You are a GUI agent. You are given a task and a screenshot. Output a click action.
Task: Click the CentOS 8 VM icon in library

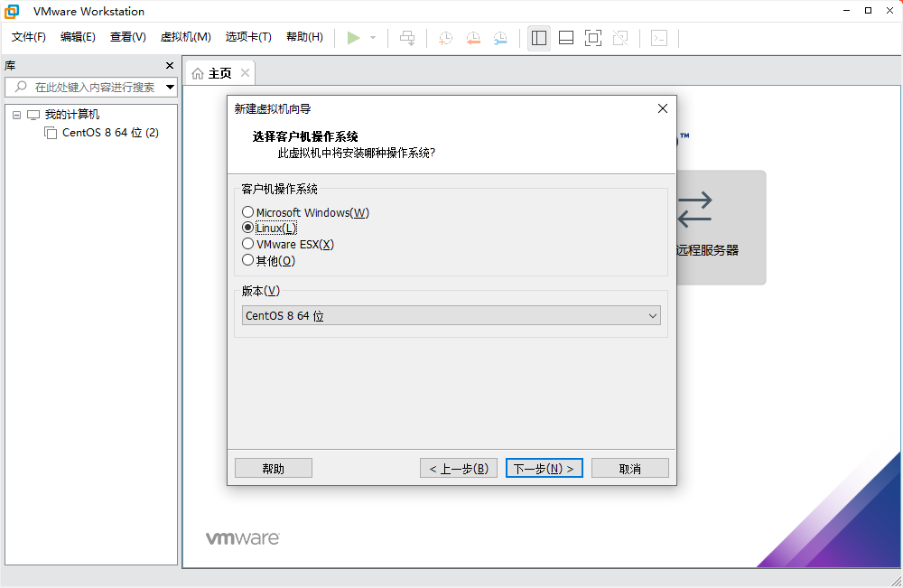coord(51,133)
